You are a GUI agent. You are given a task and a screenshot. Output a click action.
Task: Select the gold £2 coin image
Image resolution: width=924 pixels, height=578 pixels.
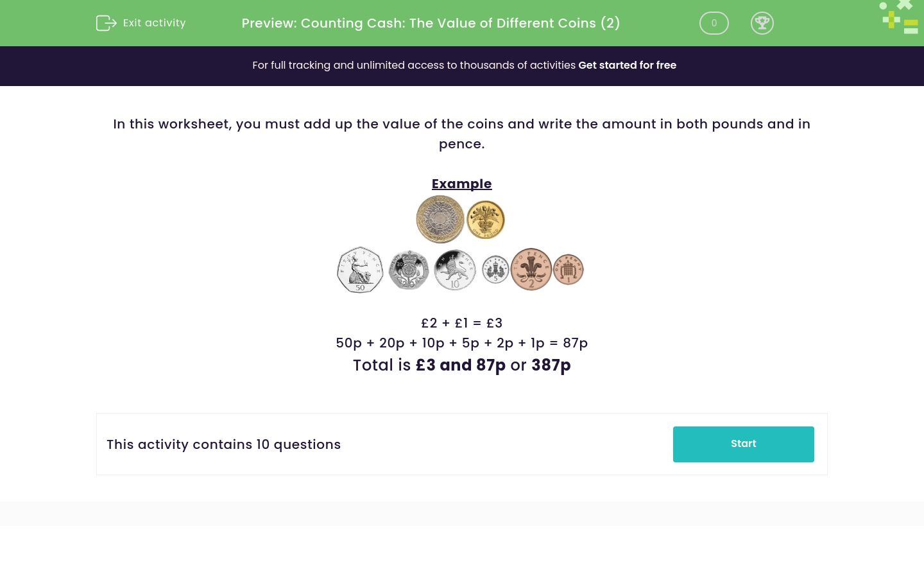click(440, 219)
